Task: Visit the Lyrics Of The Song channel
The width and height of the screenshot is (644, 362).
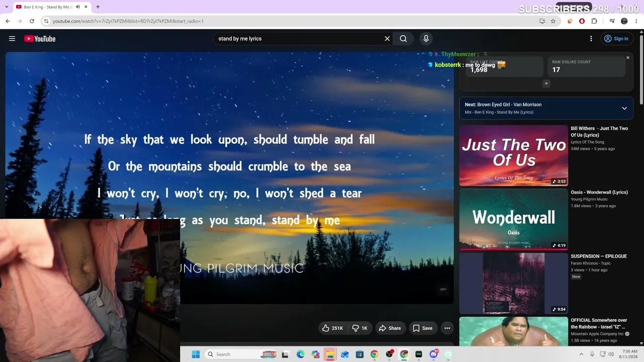Action: click(x=588, y=142)
